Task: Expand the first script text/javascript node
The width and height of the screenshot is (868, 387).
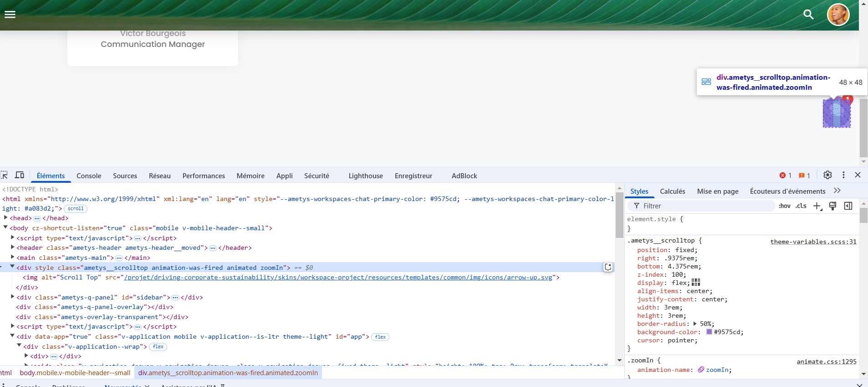Action: click(x=13, y=237)
